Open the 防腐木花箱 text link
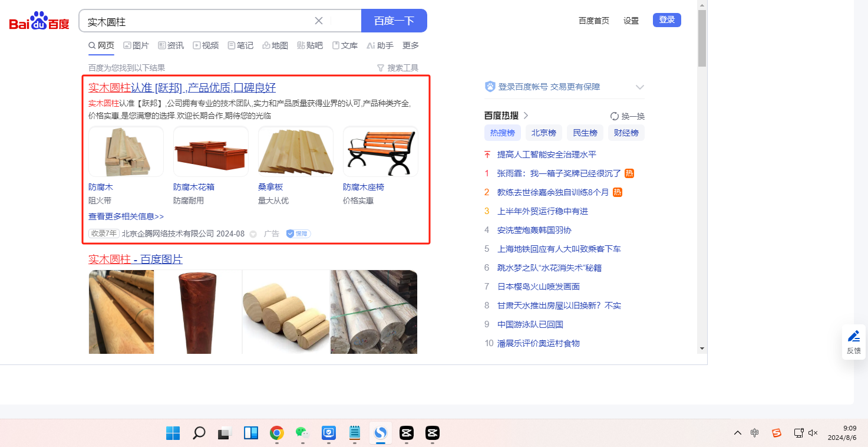This screenshot has height=447, width=868. pos(194,187)
